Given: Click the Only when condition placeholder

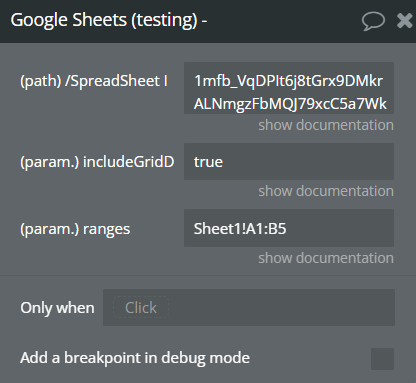Looking at the screenshot, I should click(141, 307).
